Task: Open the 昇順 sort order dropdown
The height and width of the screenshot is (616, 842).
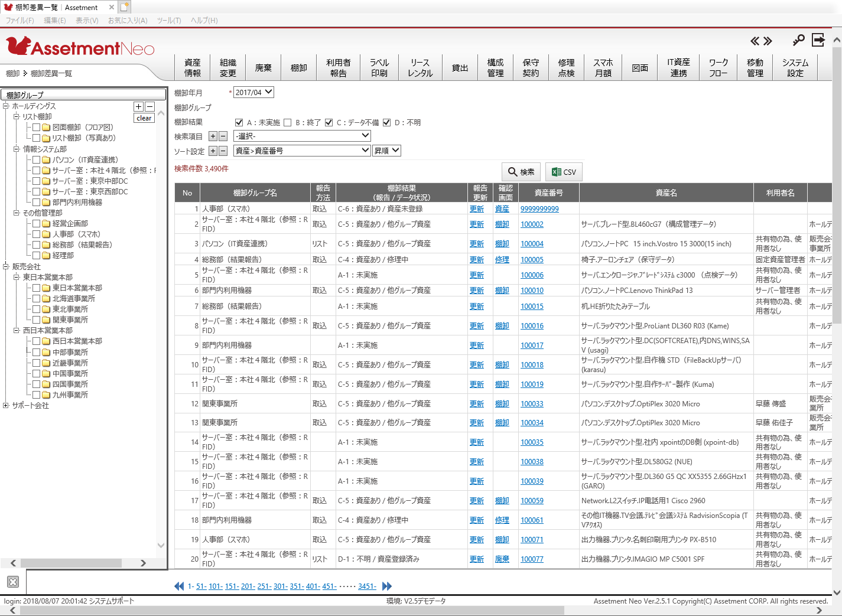Action: pyautogui.click(x=386, y=151)
